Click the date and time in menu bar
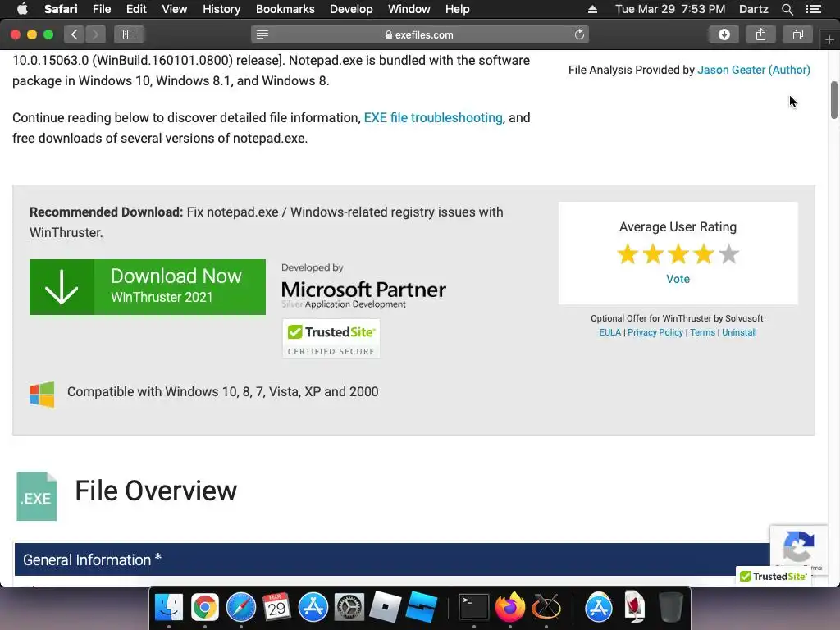840x630 pixels. point(670,9)
